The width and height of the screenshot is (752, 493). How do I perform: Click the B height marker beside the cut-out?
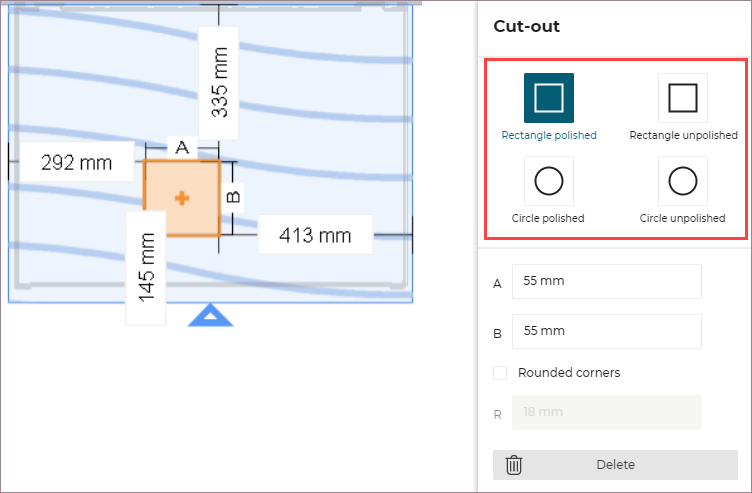(234, 197)
